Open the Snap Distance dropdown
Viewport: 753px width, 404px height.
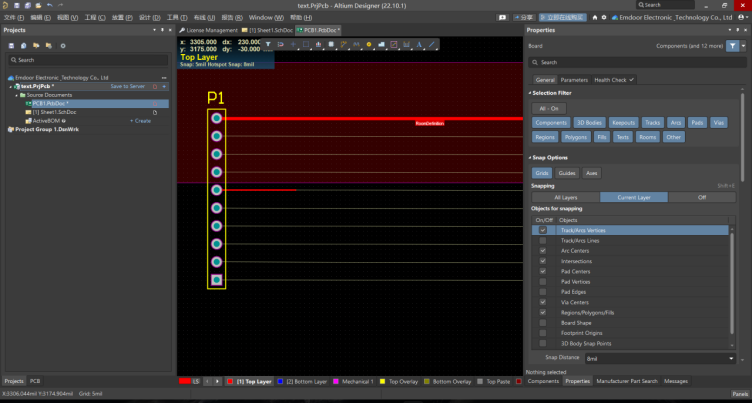coord(730,357)
